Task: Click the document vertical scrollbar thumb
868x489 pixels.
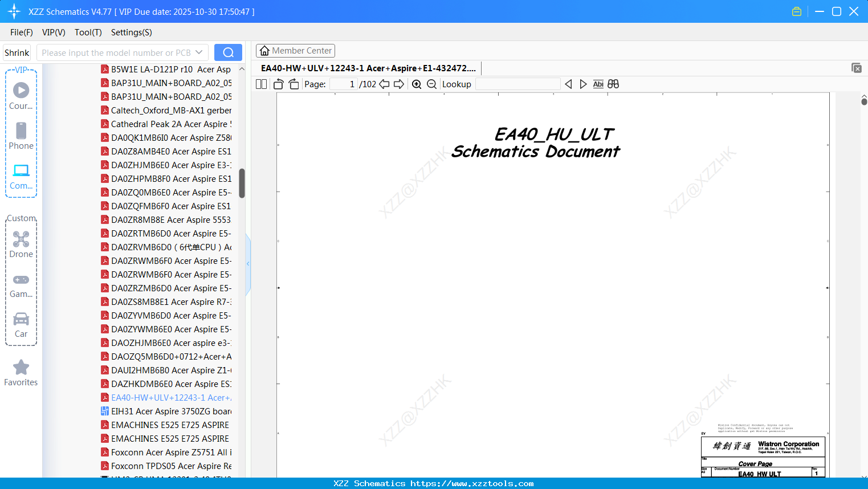Action: tap(864, 101)
